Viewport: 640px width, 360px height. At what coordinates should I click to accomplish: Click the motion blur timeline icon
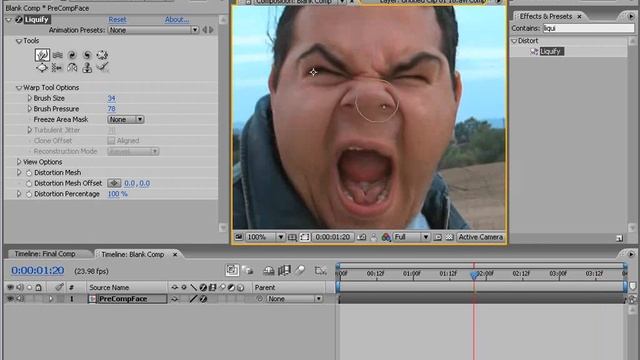pyautogui.click(x=300, y=270)
